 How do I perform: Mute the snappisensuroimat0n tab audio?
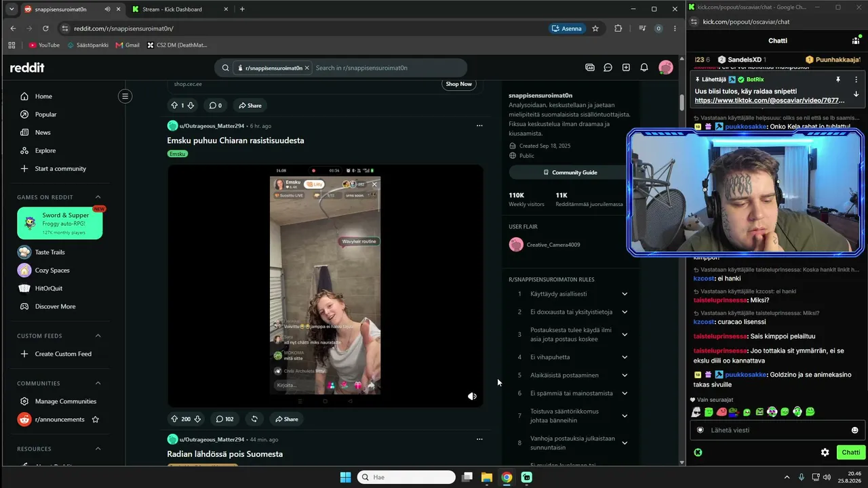pos(106,9)
